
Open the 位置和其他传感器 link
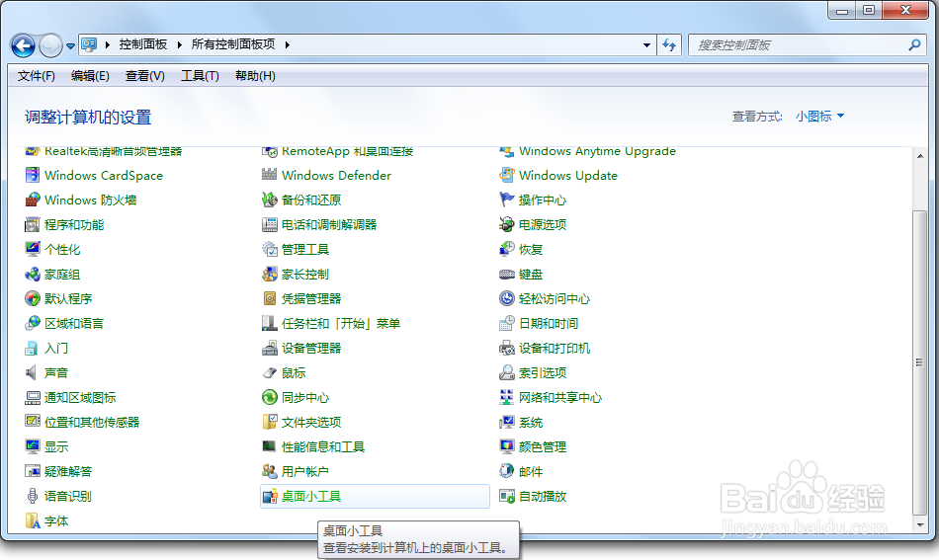point(92,423)
